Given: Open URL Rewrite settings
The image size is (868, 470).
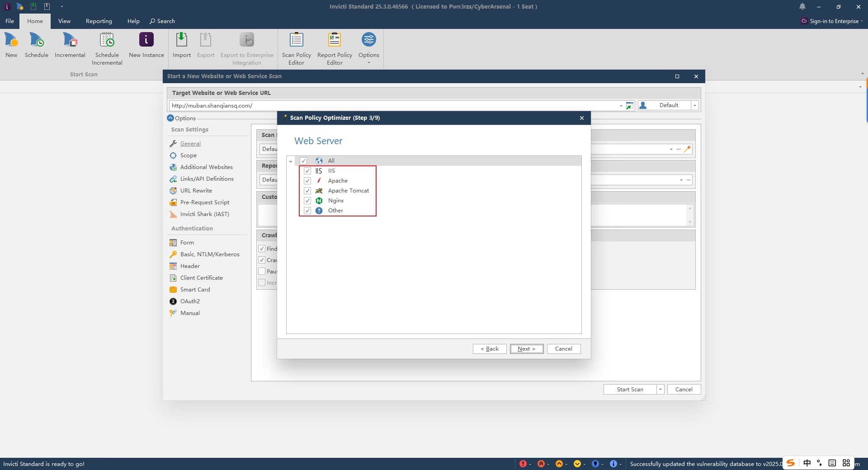Looking at the screenshot, I should tap(196, 190).
